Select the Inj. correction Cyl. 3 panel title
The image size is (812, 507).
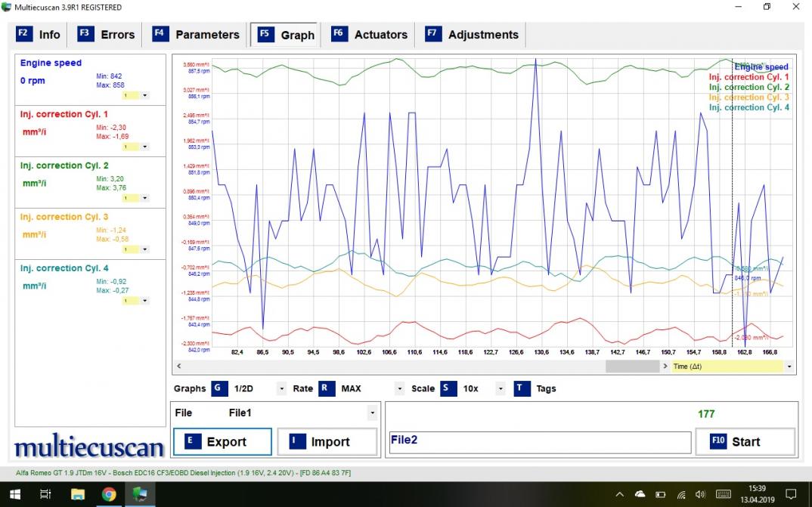pos(64,217)
